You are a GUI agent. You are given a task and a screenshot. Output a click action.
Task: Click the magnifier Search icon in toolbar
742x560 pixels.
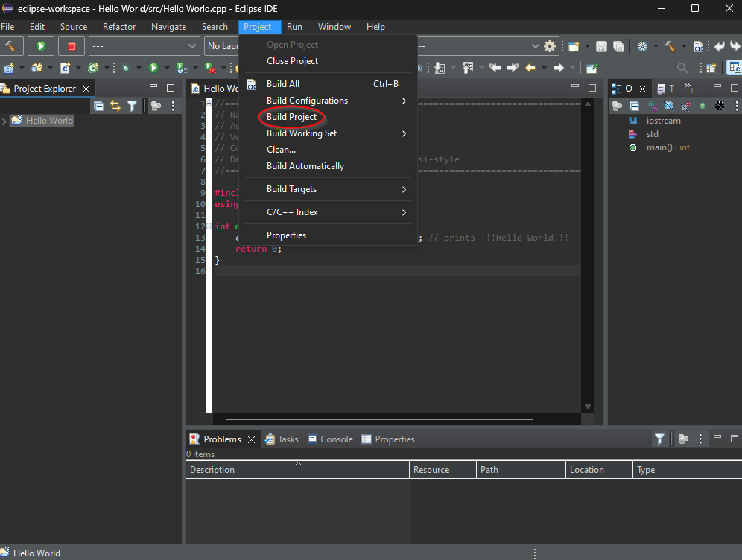click(x=682, y=68)
